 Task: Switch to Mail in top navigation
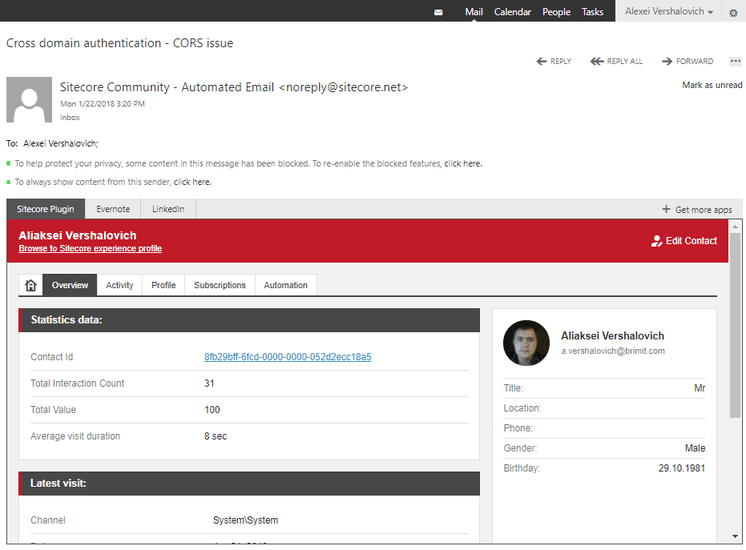coord(474,12)
